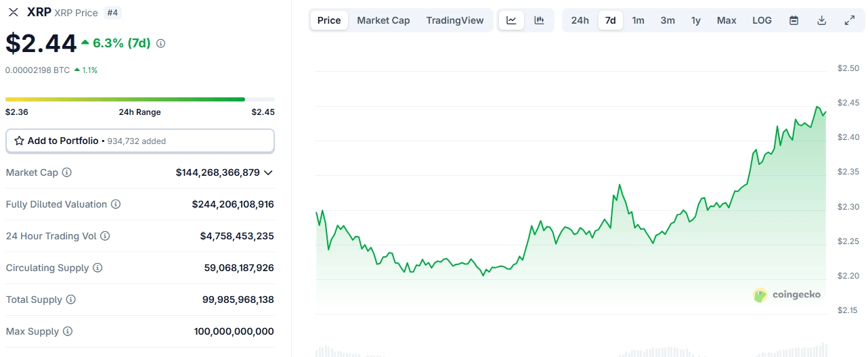Select the 1y time range

click(696, 20)
